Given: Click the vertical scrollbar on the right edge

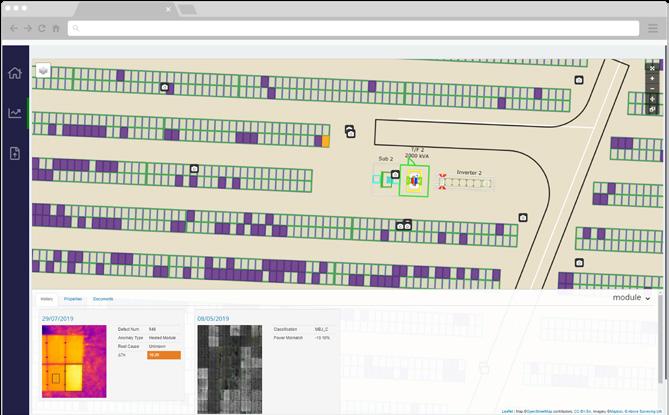Looking at the screenshot, I should click(x=660, y=337).
